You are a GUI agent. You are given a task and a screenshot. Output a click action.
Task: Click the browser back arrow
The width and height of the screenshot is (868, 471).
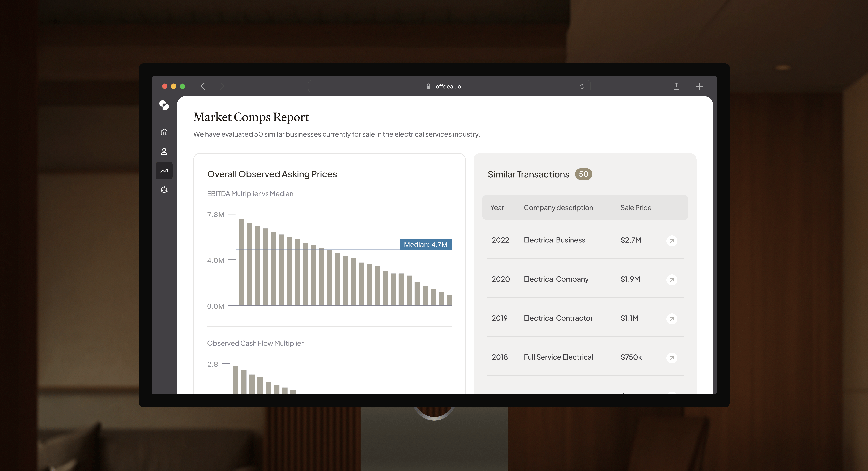click(203, 86)
